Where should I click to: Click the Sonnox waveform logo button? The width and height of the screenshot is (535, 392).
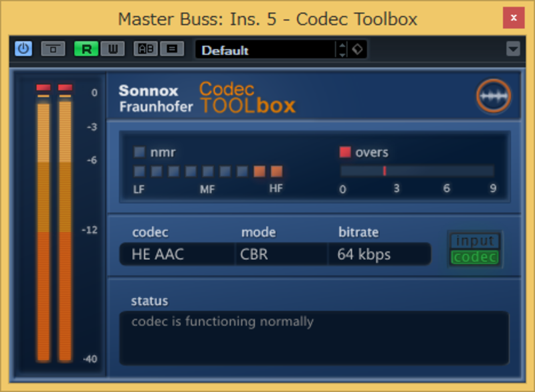(494, 96)
